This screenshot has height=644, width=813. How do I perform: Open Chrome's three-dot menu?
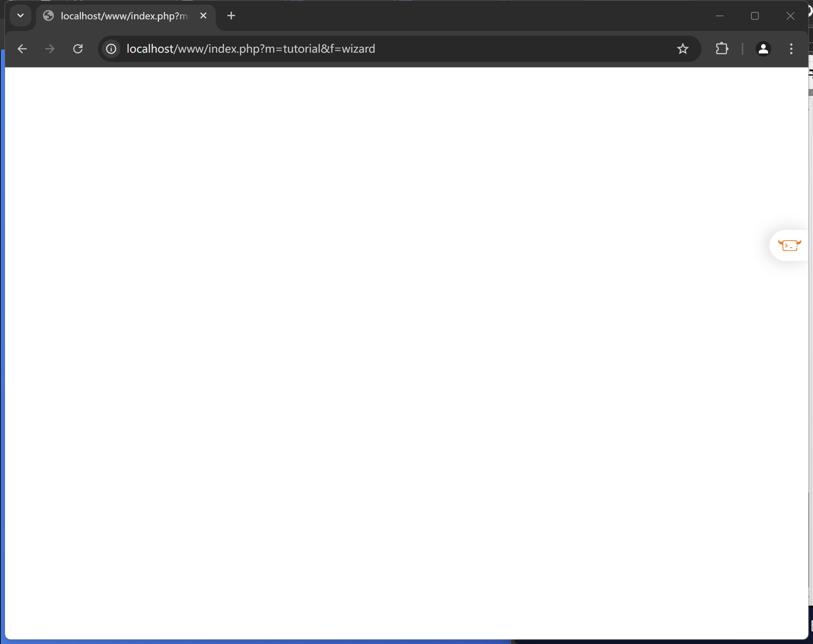pyautogui.click(x=791, y=49)
